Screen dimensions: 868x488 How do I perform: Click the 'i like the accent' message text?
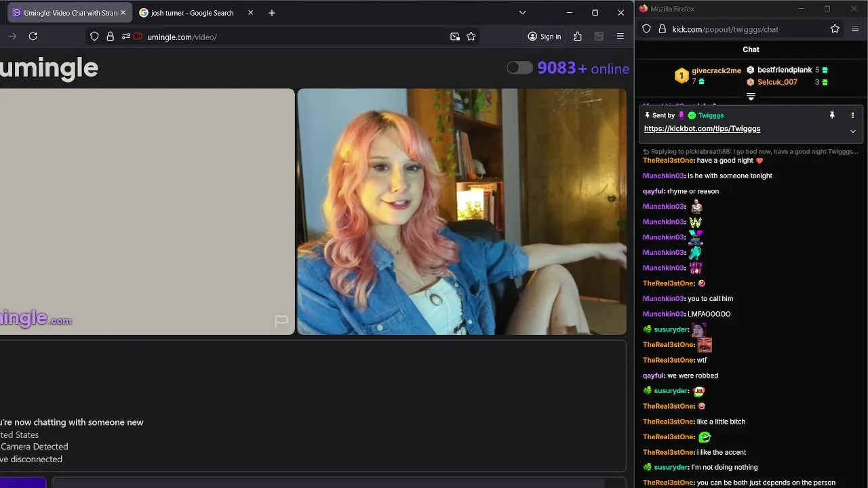(722, 452)
